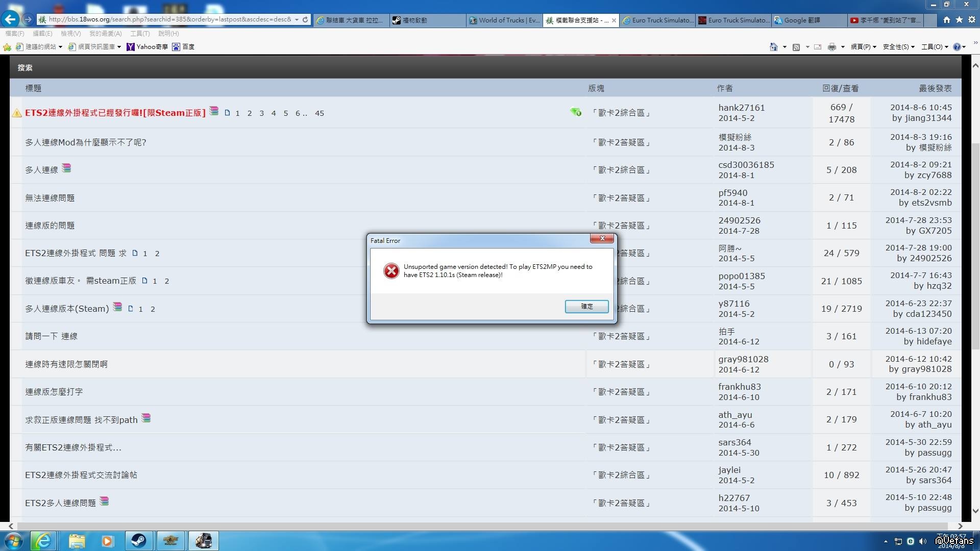Click the blue help question mark icon
Image resolution: width=980 pixels, height=551 pixels.
(957, 47)
